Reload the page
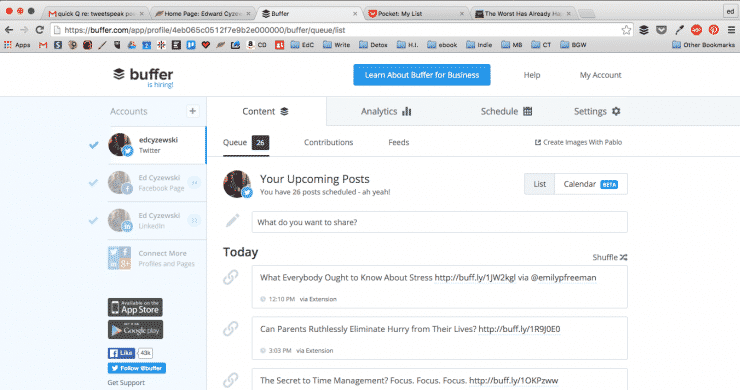 tap(40, 30)
